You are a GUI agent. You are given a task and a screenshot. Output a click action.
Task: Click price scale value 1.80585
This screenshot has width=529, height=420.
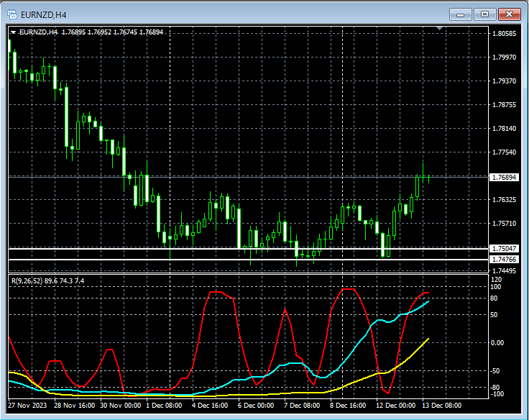504,33
